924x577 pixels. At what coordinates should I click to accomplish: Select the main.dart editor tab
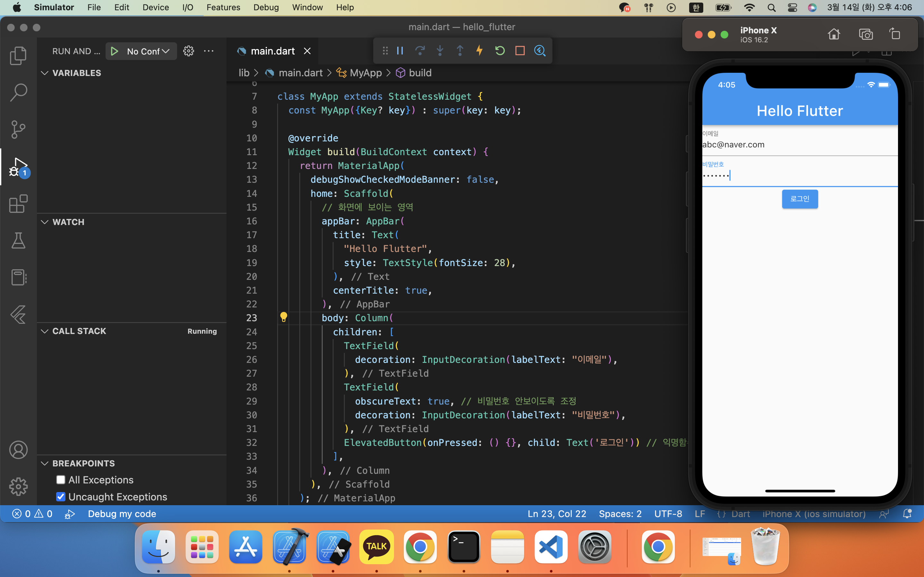[x=272, y=51]
